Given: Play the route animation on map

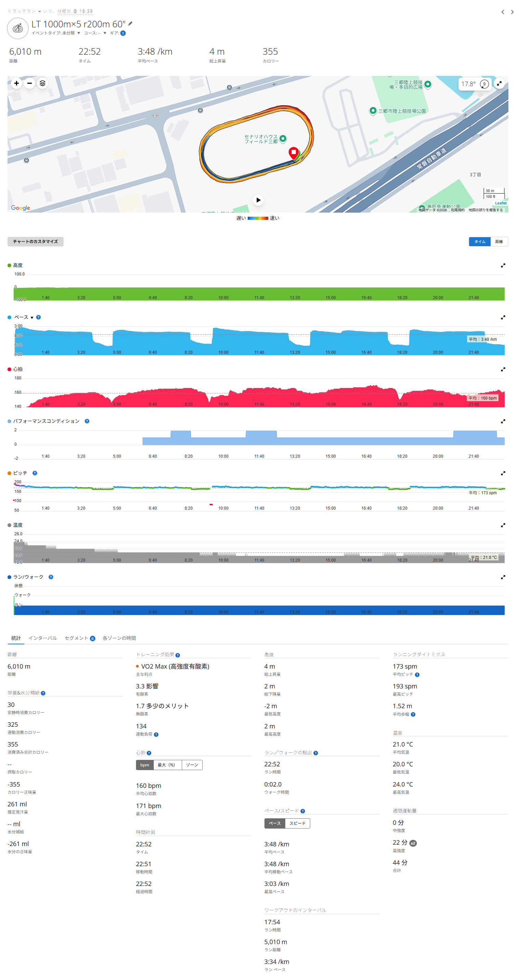Looking at the screenshot, I should [258, 200].
